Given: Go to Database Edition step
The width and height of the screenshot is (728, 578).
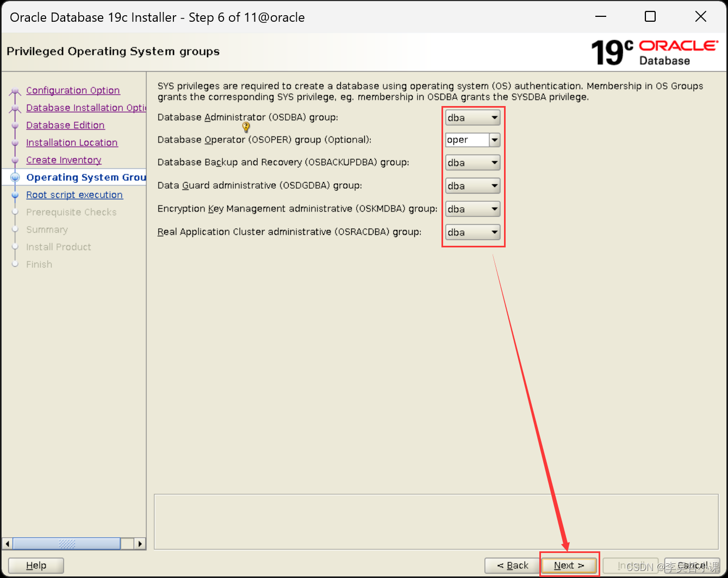Looking at the screenshot, I should (x=65, y=125).
